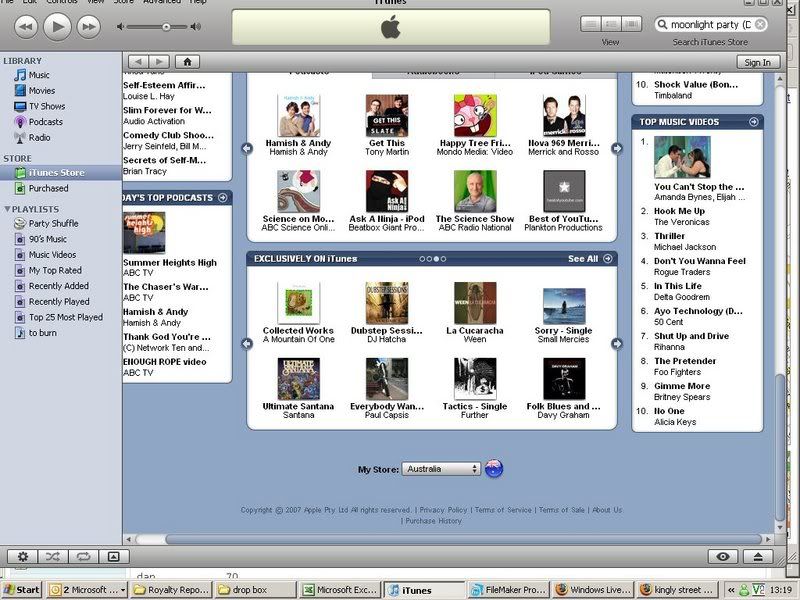Open Windows Live taskbar button
800x600 pixels.
tap(593, 590)
